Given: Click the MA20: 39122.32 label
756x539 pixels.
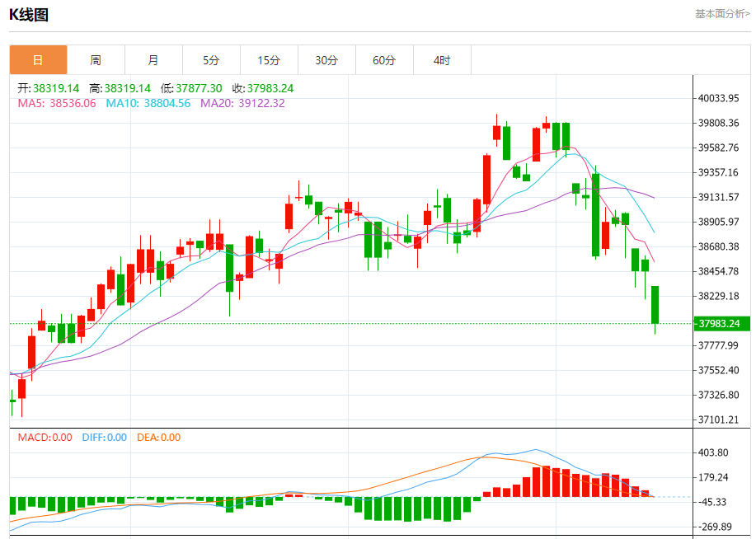Looking at the screenshot, I should (242, 103).
